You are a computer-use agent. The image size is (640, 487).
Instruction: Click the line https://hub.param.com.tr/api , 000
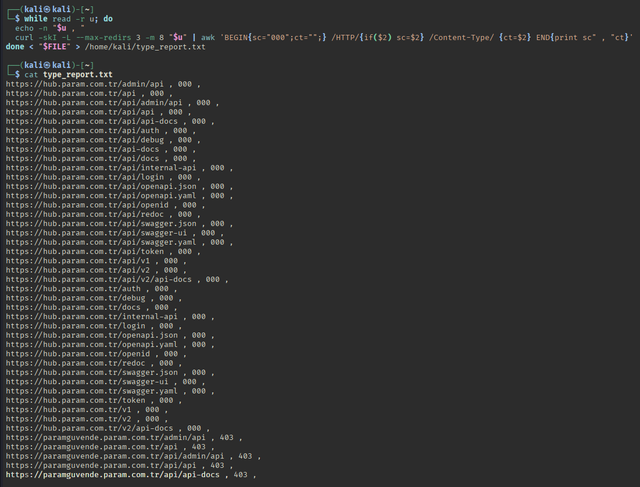pos(89,93)
